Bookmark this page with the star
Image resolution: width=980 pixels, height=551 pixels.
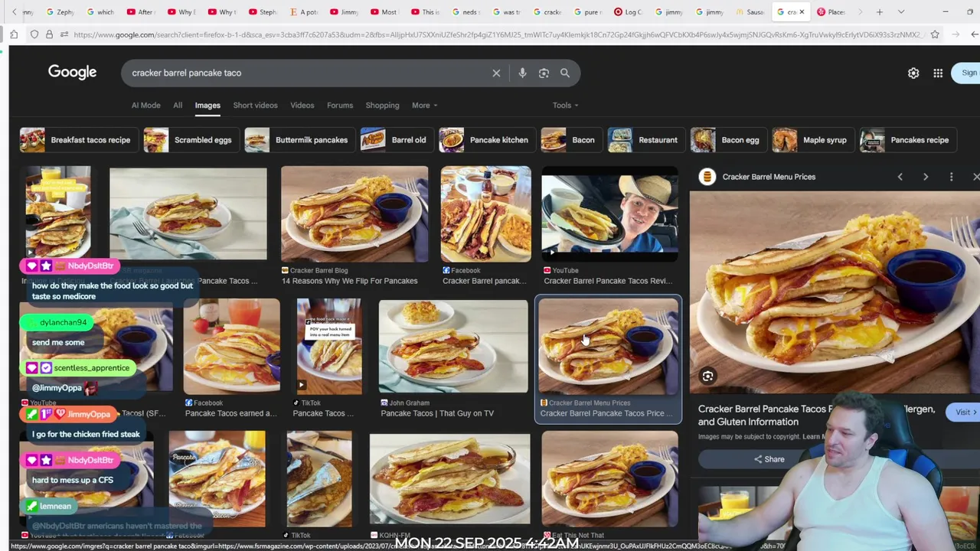click(x=935, y=34)
